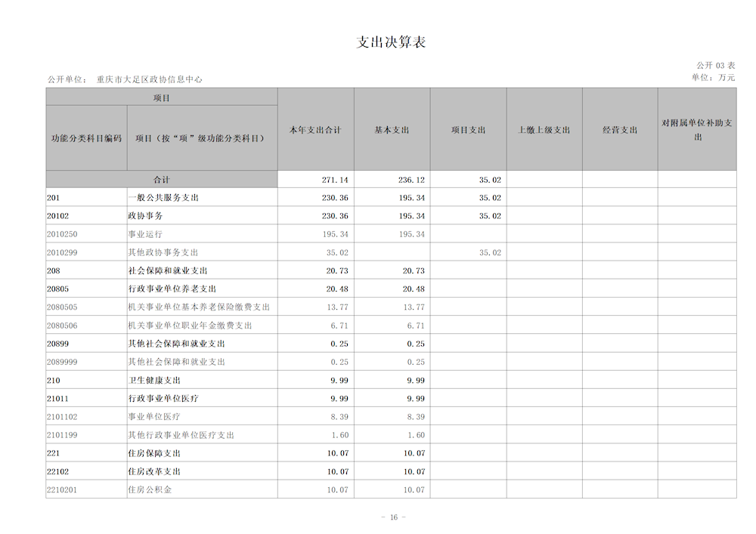The width and height of the screenshot is (756, 534).
Task: Click the page number - 16 -
Action: (x=393, y=517)
